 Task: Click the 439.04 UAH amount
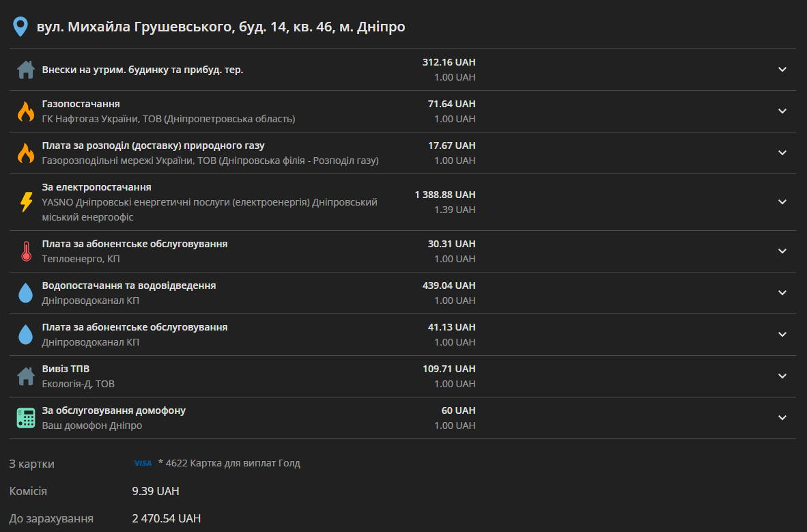coord(449,285)
